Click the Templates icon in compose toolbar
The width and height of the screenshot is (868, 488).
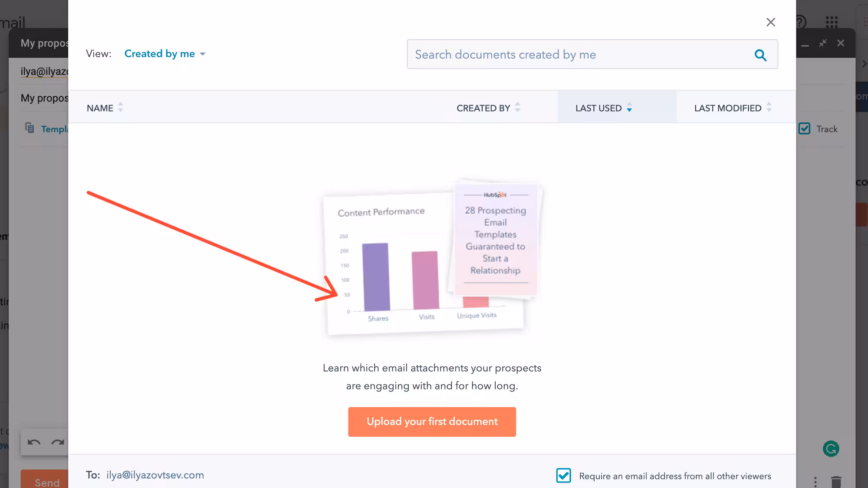pyautogui.click(x=30, y=128)
